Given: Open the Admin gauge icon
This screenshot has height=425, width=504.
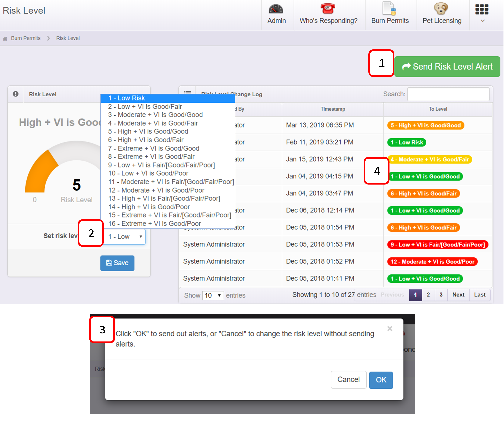Looking at the screenshot, I should coord(276,9).
